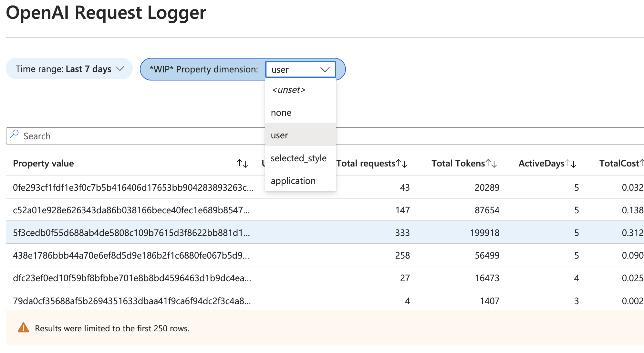Screen dimensions: 644x353
Task: Sort by Property value column arrows
Action: [x=242, y=164]
